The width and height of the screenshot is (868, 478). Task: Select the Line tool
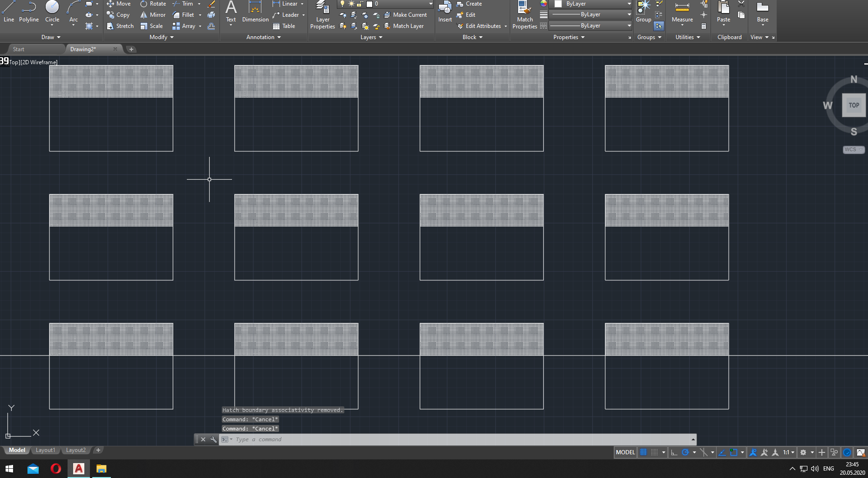click(x=8, y=12)
